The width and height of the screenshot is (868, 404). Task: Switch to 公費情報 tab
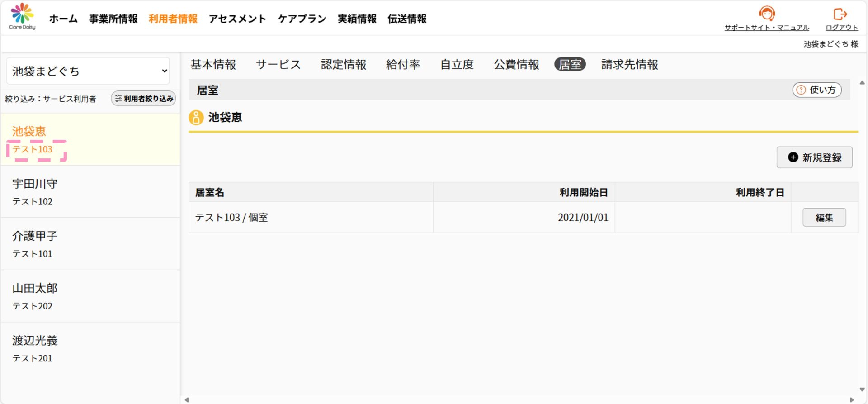(516, 65)
